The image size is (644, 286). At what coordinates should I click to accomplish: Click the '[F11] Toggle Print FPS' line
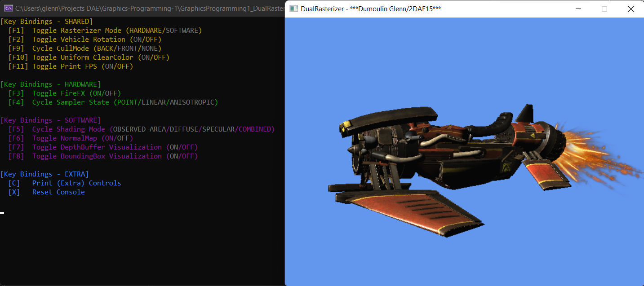[x=71, y=66]
